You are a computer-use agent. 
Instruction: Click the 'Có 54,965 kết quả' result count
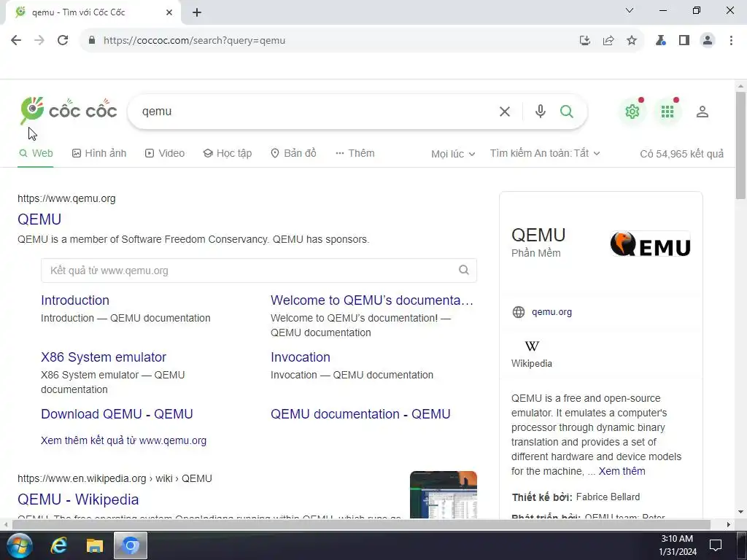pos(681,154)
